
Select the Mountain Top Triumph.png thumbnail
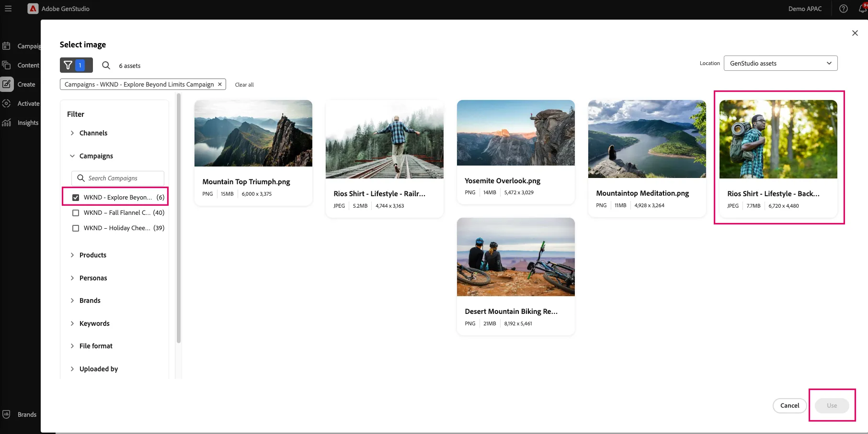253,133
